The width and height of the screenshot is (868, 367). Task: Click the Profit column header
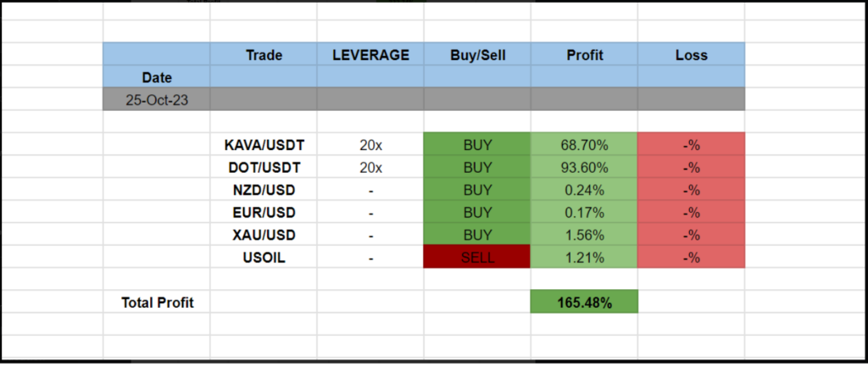[x=584, y=55]
